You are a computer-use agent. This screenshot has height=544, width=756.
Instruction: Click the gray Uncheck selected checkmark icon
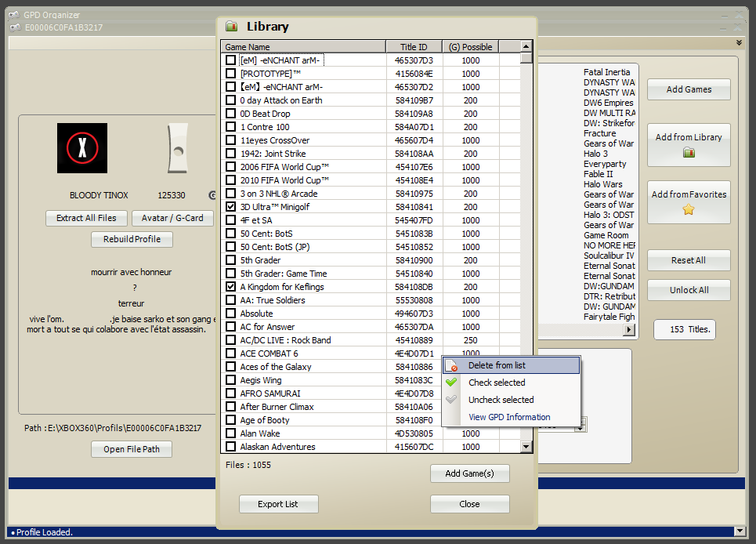coord(451,400)
